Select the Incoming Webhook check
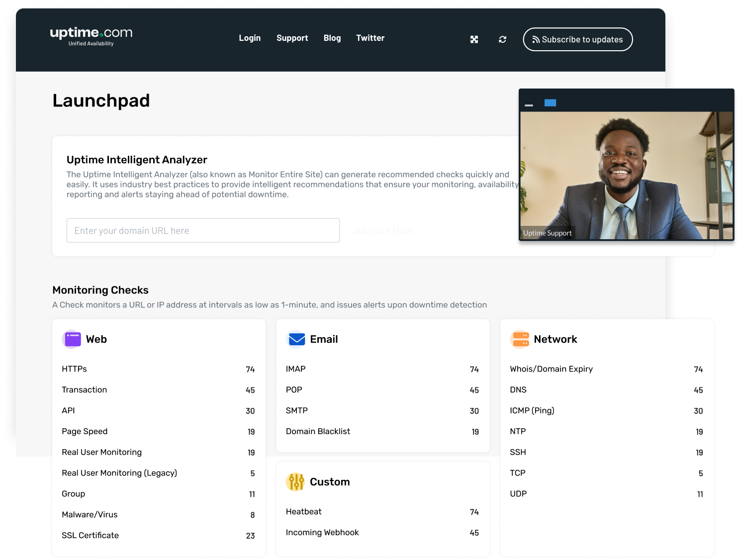Image resolution: width=738 pixels, height=560 pixels. (382, 533)
